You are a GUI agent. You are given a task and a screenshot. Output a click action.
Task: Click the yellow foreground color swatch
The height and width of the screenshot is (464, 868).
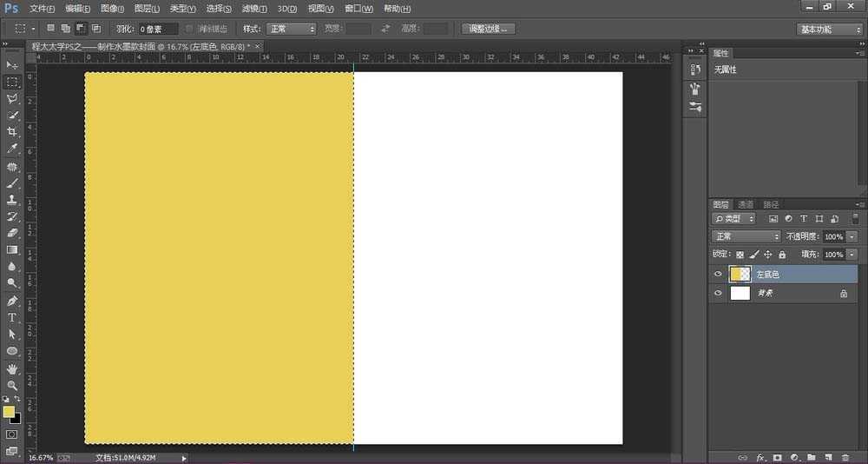click(9, 412)
